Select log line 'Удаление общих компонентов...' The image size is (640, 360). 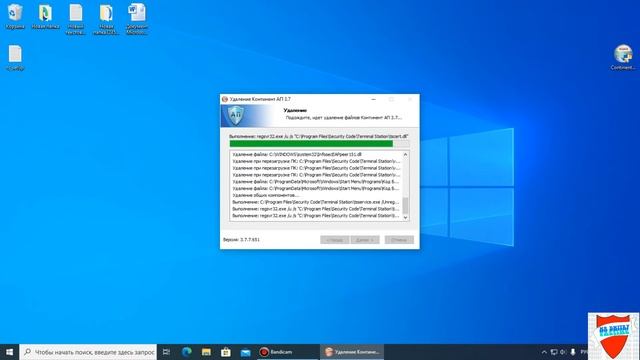[266, 195]
